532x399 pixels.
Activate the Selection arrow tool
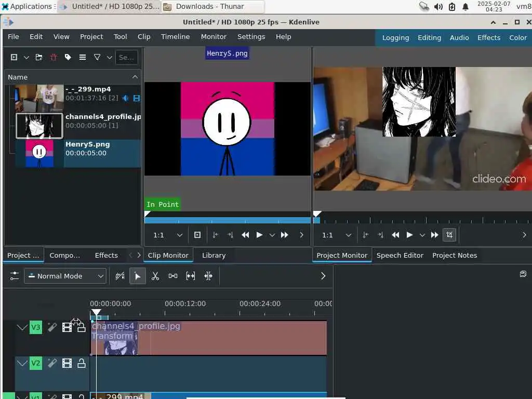coord(137,276)
